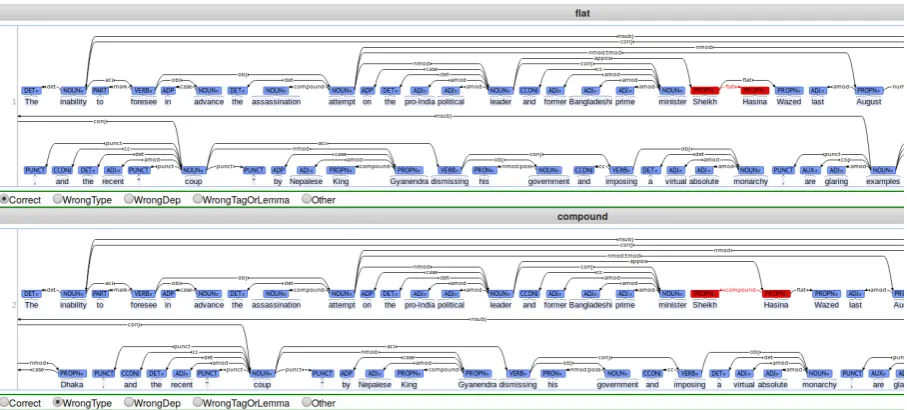
Task: Click the word 'Gyanendra' in the flat tree
Action: [408, 181]
